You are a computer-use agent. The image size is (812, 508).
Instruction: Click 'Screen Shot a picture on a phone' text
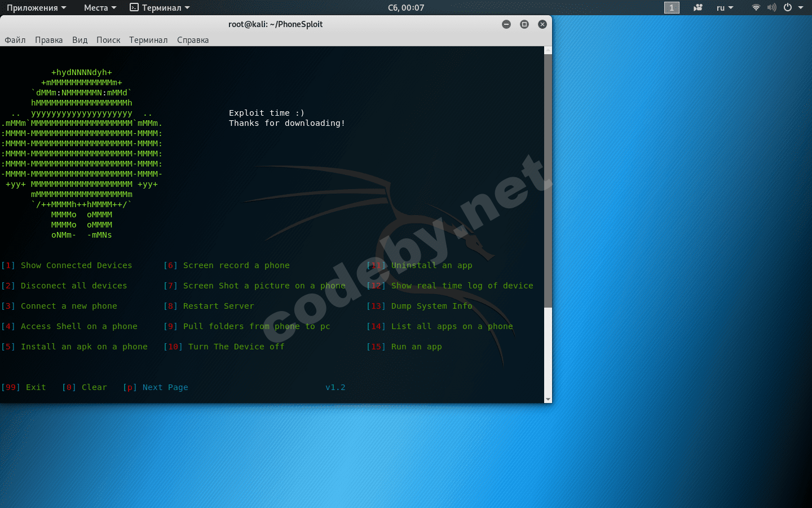264,286
